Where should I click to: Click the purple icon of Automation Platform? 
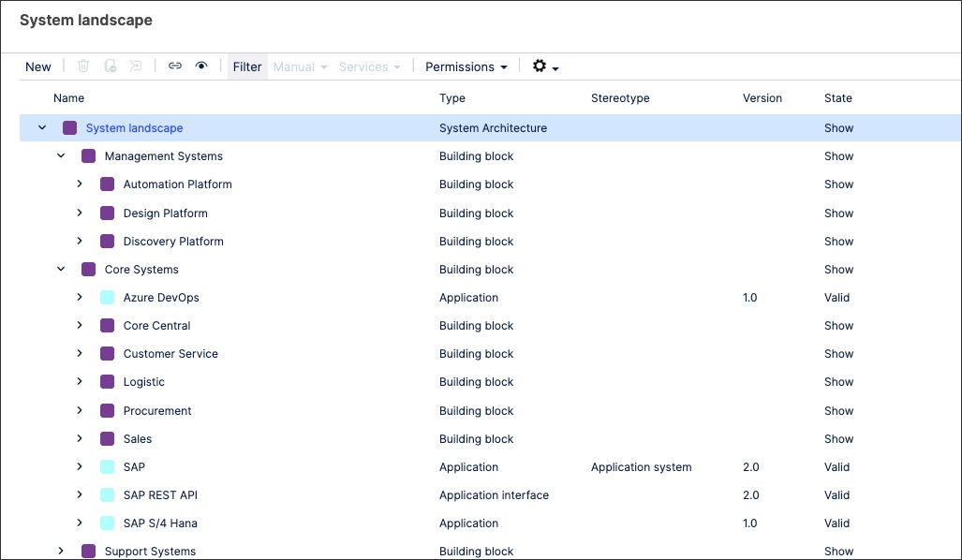tap(108, 184)
